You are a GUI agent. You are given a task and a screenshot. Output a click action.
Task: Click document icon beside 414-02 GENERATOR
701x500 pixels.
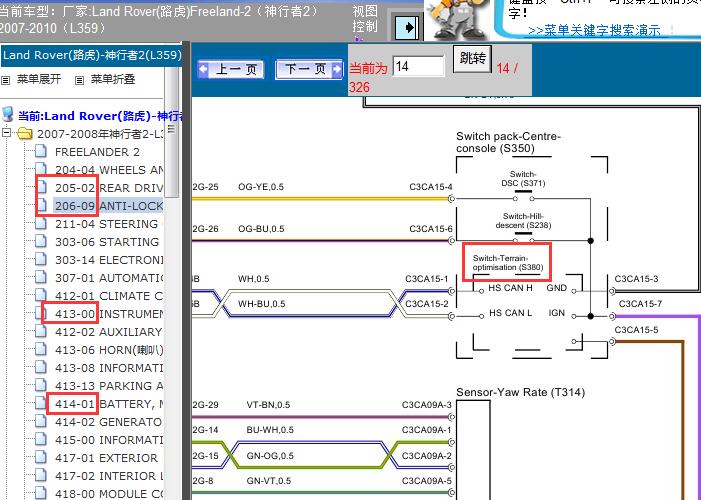click(x=41, y=421)
